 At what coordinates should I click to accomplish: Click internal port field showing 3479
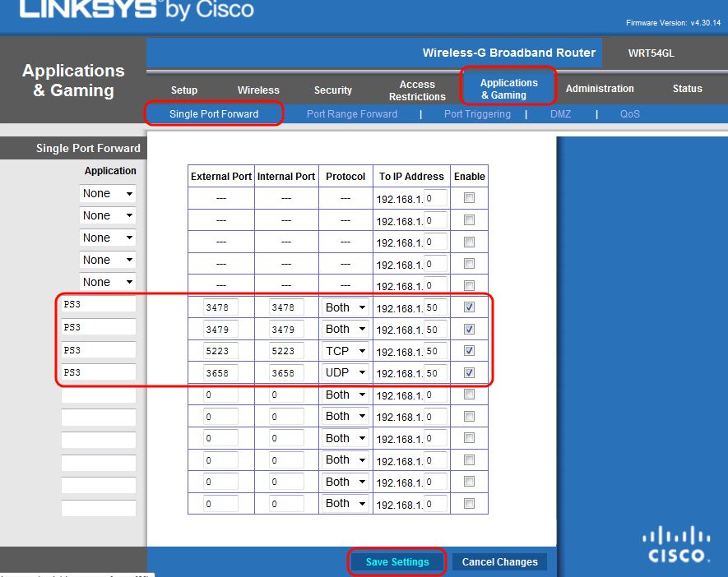(x=286, y=330)
